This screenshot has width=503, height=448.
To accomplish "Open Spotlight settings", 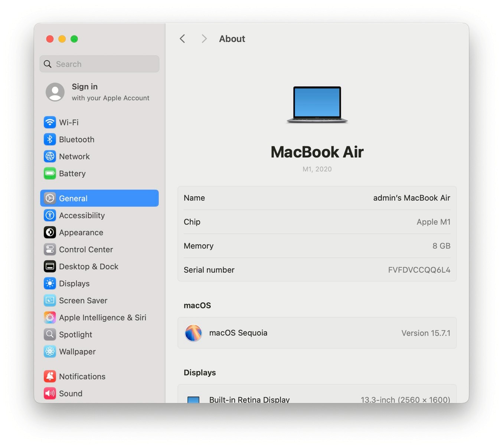I will tap(75, 335).
